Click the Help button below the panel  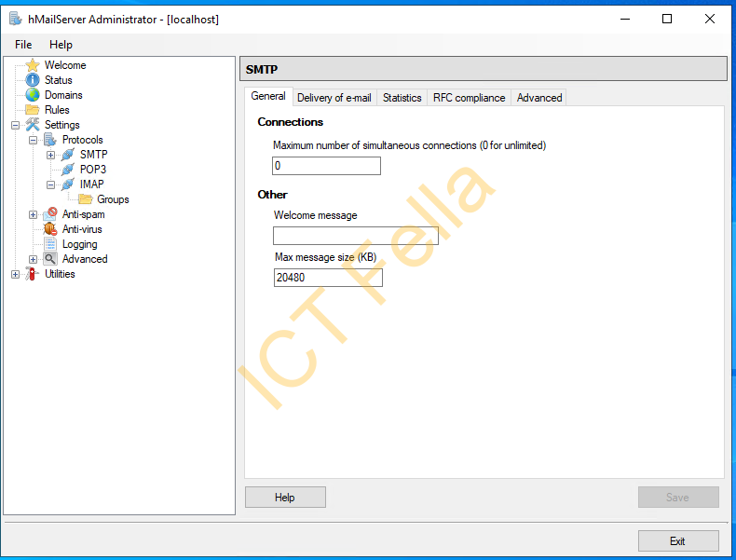[285, 497]
